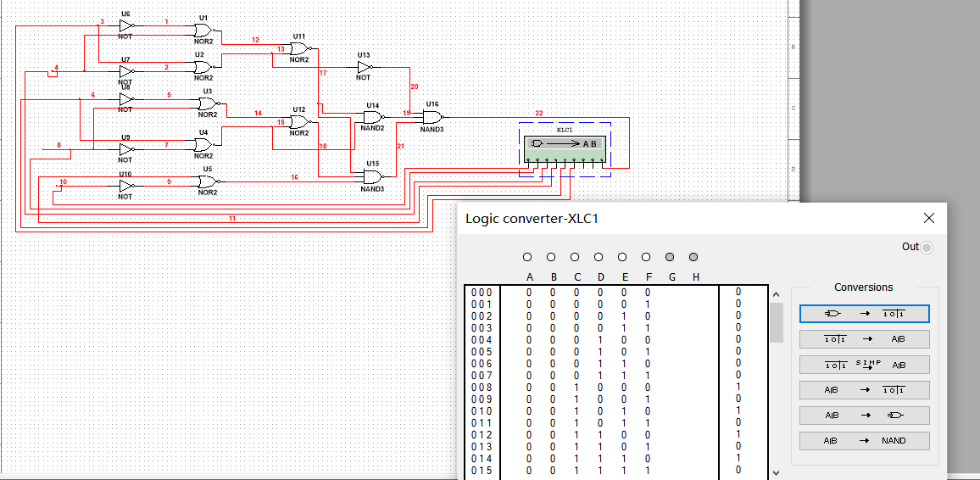Select truth table row number 009
980x480 pixels.
482,399
